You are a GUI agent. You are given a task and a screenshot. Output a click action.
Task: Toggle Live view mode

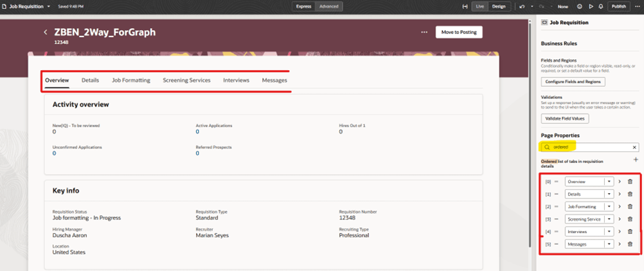480,7
